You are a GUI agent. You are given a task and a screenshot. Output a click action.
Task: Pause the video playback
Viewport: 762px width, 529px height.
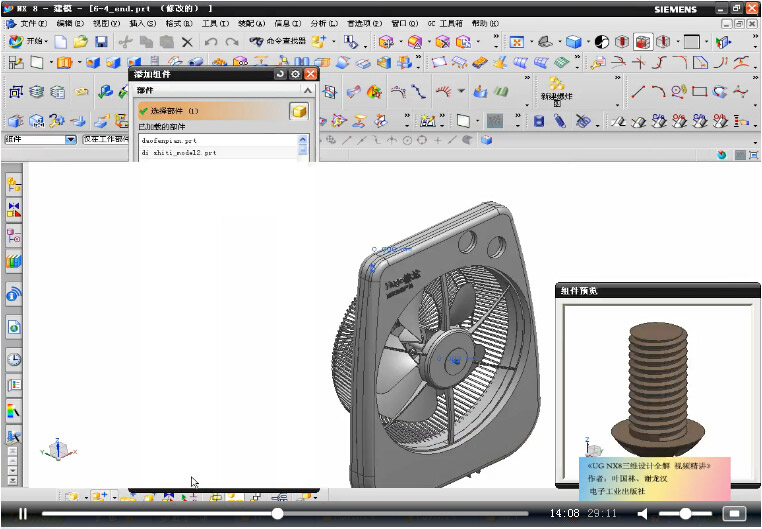coord(22,513)
